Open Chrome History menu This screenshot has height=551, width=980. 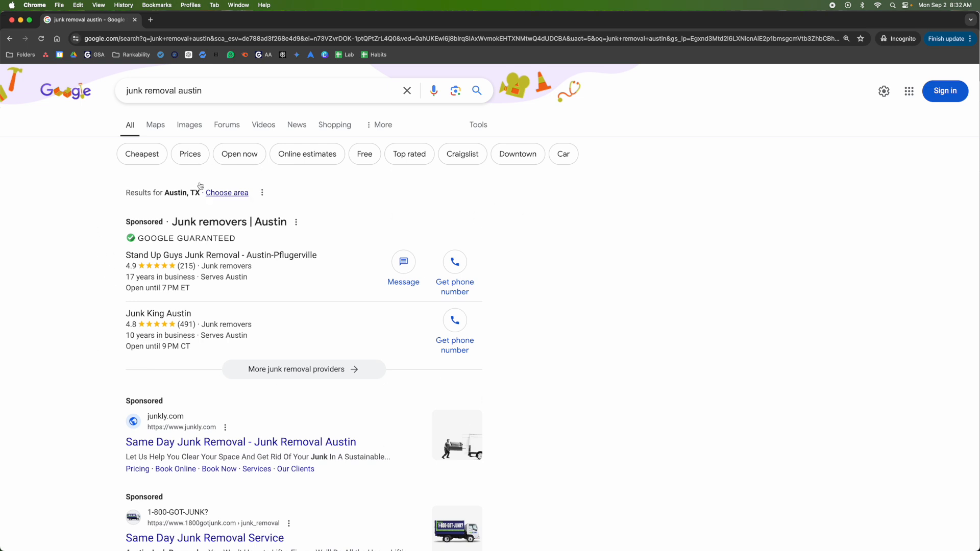pos(123,5)
